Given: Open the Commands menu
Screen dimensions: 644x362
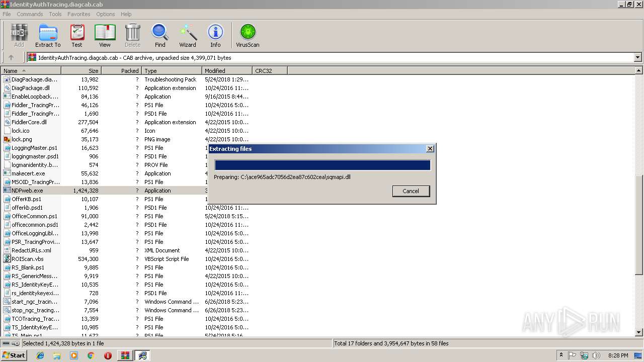Looking at the screenshot, I should point(30,14).
